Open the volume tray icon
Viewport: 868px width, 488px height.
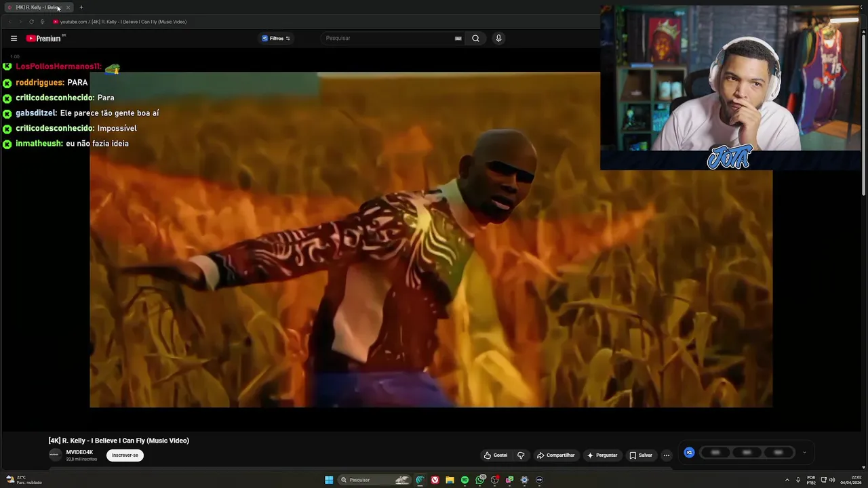832,480
